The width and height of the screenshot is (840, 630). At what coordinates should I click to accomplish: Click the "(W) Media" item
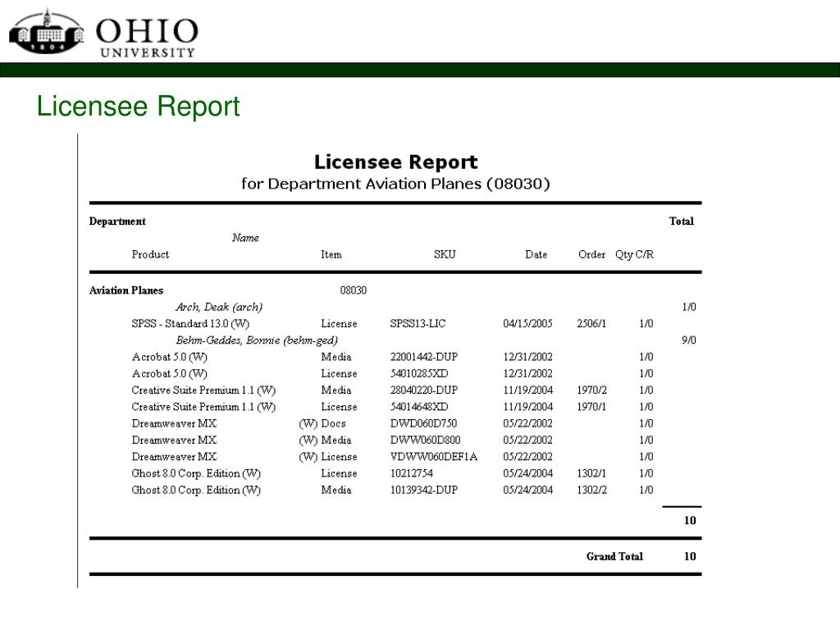coord(325,440)
